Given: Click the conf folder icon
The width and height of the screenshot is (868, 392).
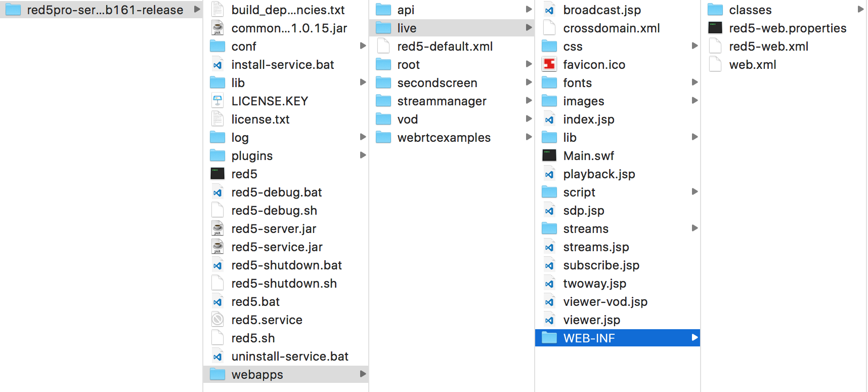Looking at the screenshot, I should [x=218, y=46].
